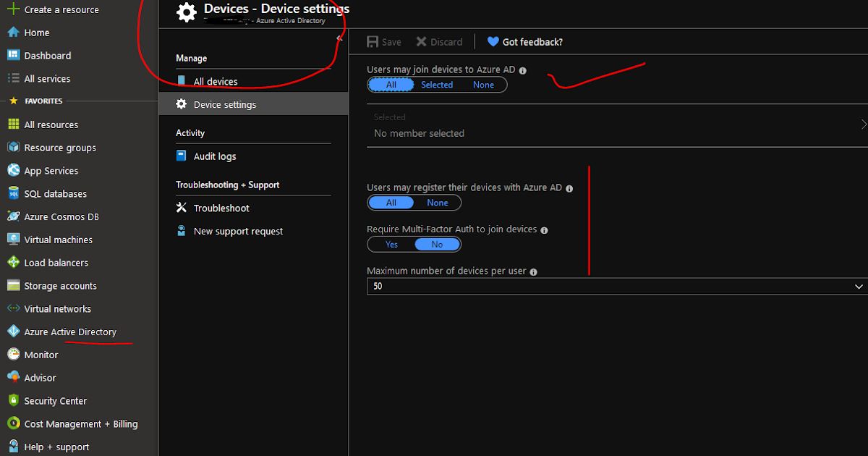Screen dimensions: 868x456
Task: Click the Virtual networks icon
Action: (13, 308)
